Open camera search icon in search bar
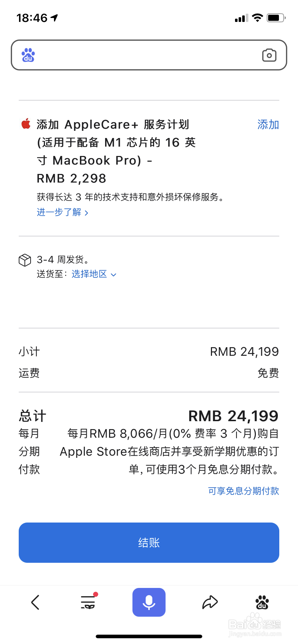The image size is (298, 644). pos(269,55)
